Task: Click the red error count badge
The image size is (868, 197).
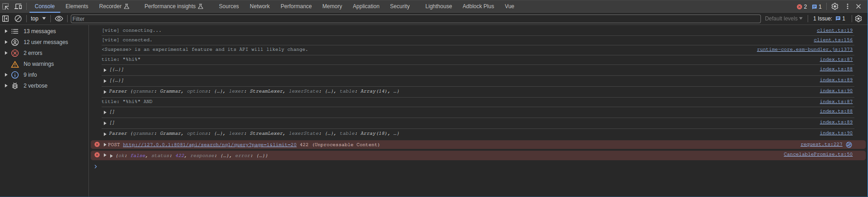Action: click(x=802, y=6)
